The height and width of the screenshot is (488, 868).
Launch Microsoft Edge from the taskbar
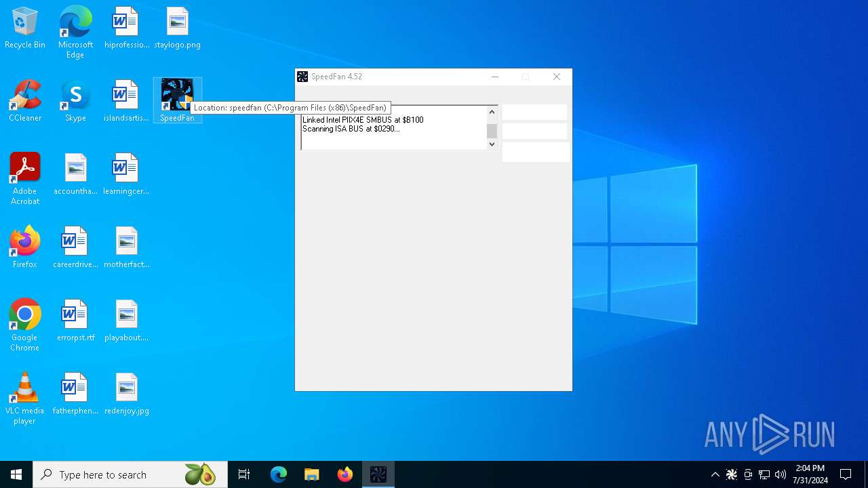pos(279,474)
